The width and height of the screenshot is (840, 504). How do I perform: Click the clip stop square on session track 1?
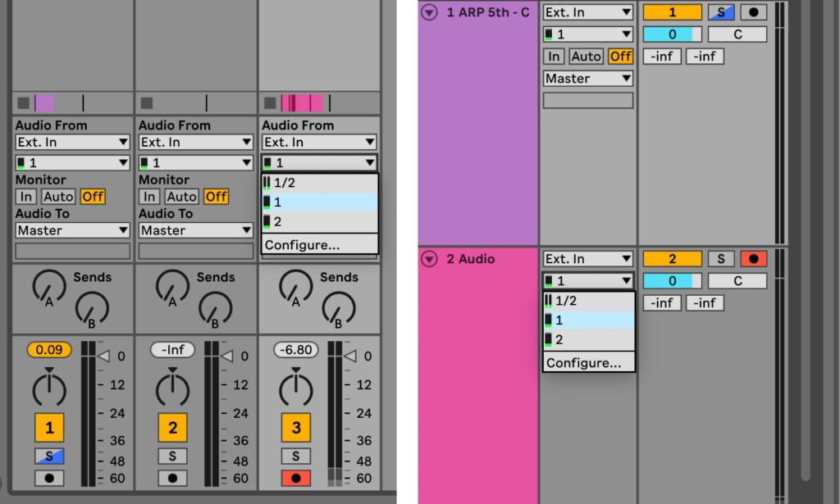(x=23, y=102)
